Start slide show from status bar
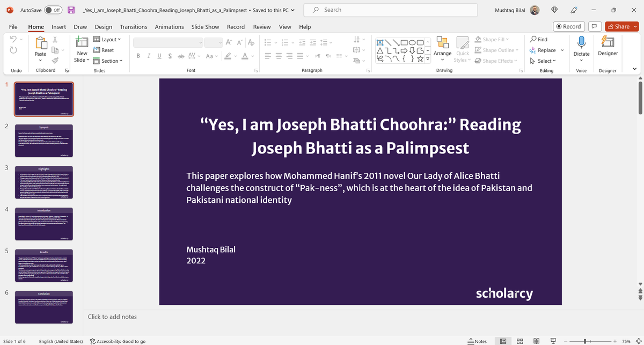This screenshot has width=644, height=345. [553, 341]
